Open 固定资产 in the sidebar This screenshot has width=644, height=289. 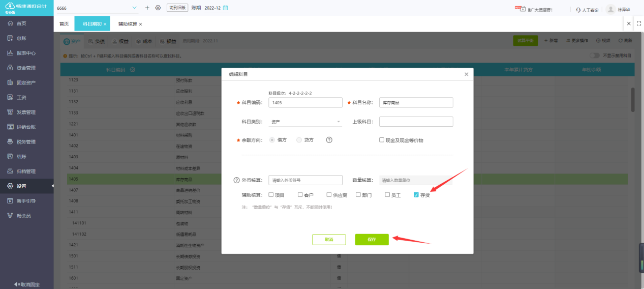[26, 82]
